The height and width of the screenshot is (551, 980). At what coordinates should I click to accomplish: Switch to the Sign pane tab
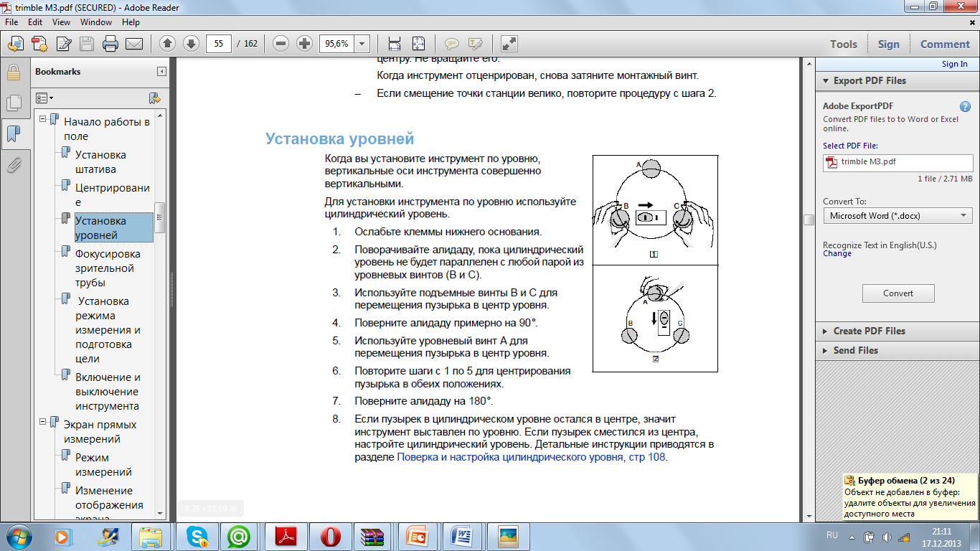pos(888,44)
